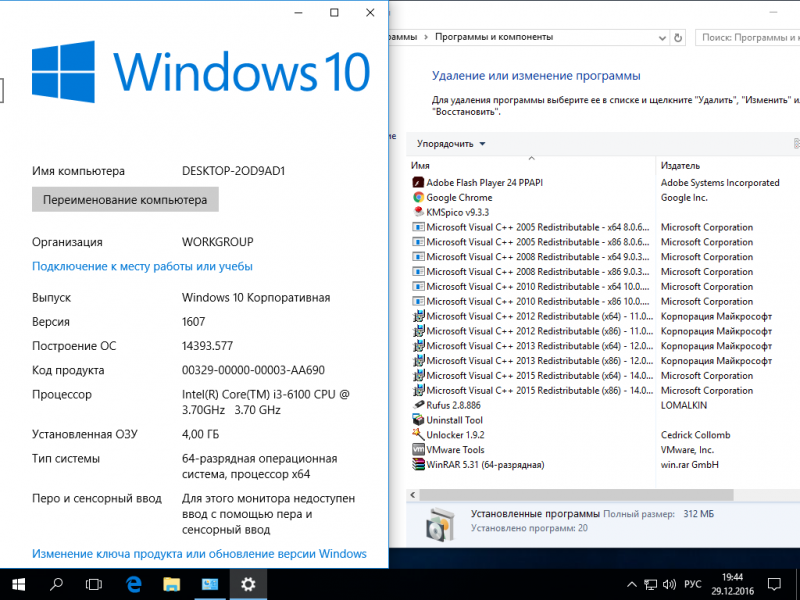Click inside the Поиск: Программы search field
The width and height of the screenshot is (800, 600).
(x=747, y=37)
